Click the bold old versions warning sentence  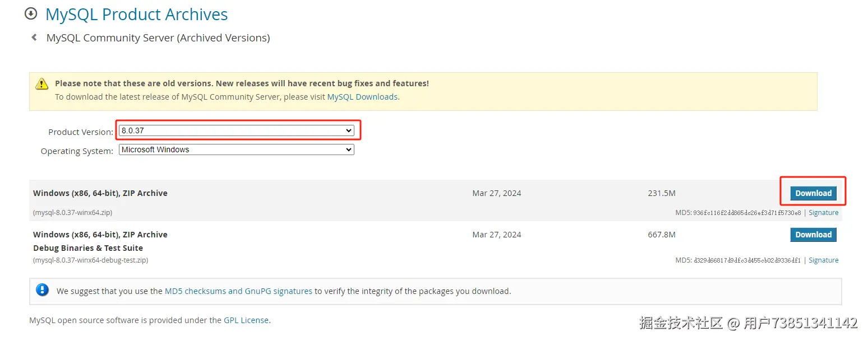tap(242, 83)
